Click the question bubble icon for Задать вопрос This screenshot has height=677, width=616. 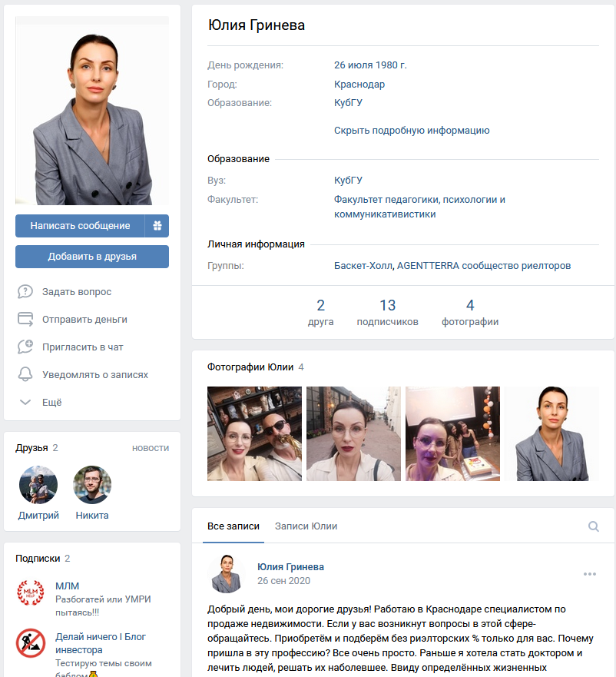[x=25, y=292]
